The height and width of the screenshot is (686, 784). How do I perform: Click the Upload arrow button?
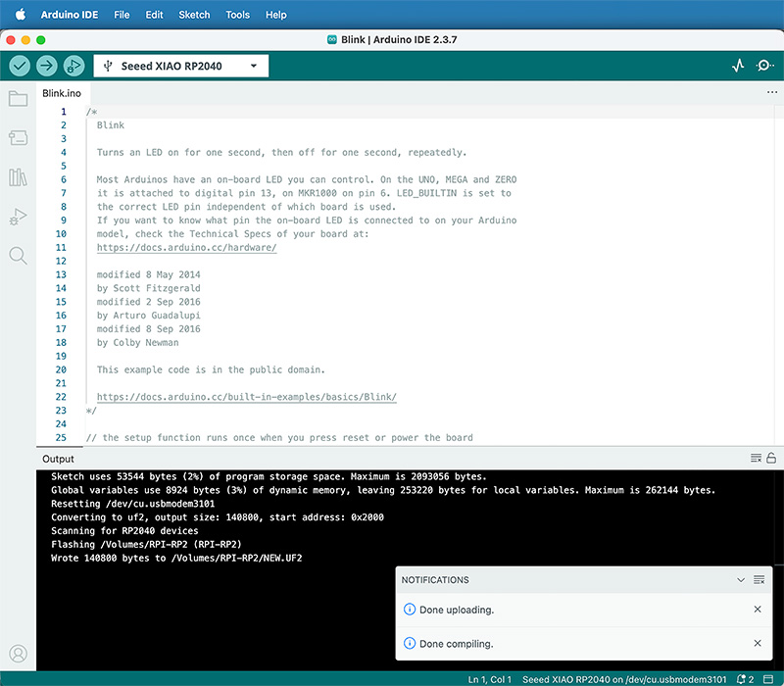pyautogui.click(x=47, y=66)
